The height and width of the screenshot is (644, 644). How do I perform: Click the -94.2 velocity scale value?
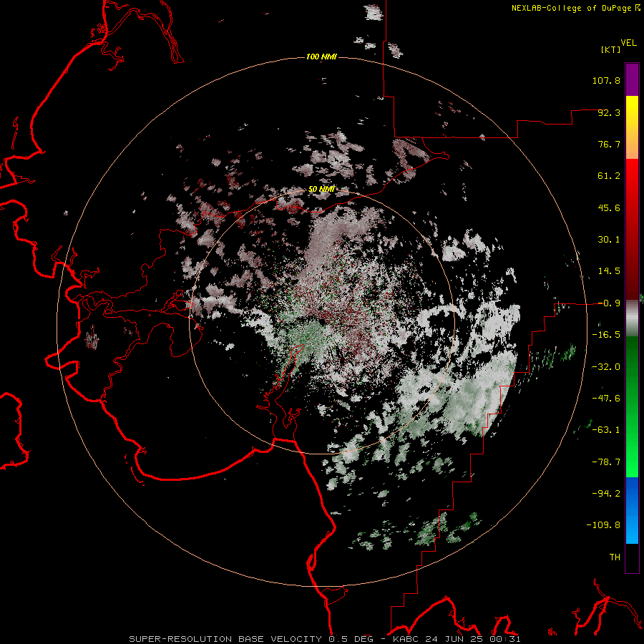606,493
